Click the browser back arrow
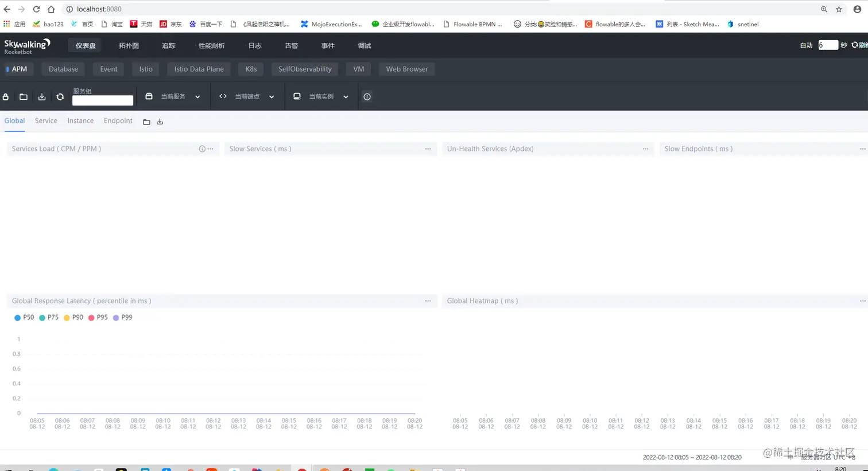The image size is (868, 471). click(x=7, y=9)
